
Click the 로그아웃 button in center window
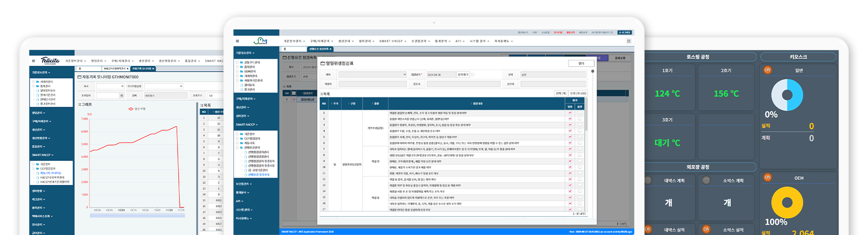624,32
